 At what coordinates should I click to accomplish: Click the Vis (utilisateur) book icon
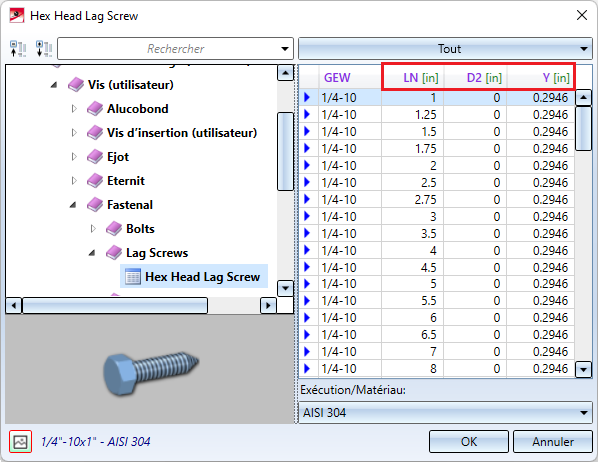(x=76, y=85)
